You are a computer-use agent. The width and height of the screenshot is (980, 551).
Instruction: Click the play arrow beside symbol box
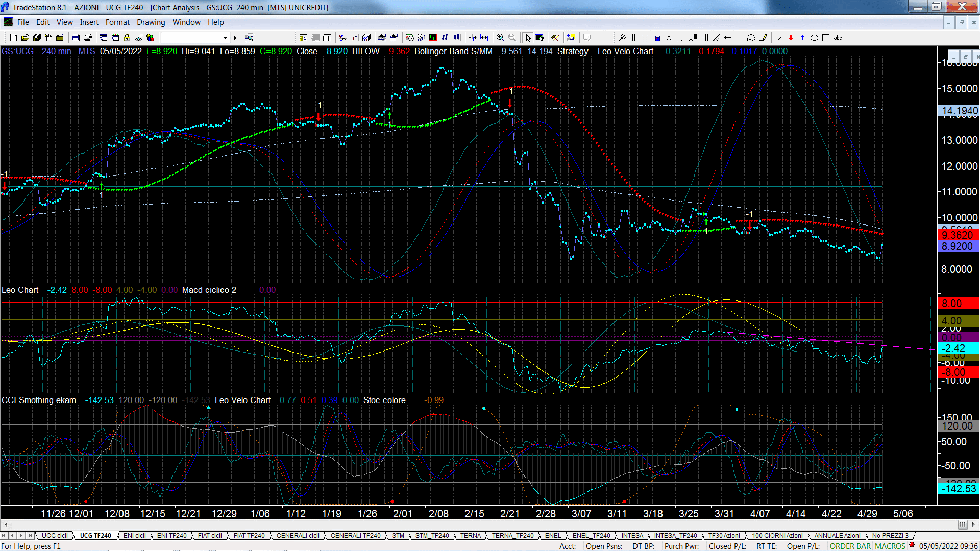point(235,38)
